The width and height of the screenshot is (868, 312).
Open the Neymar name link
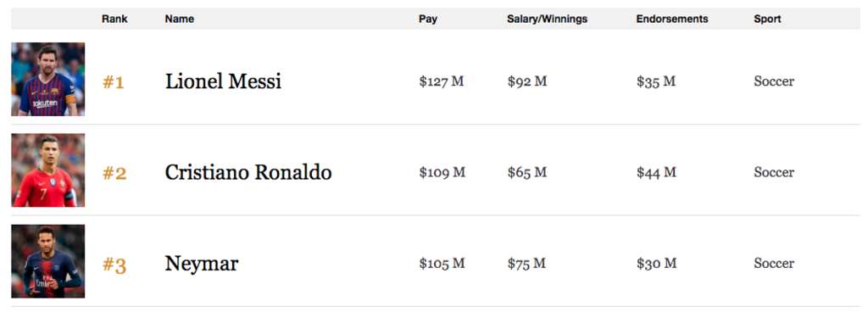click(x=202, y=264)
